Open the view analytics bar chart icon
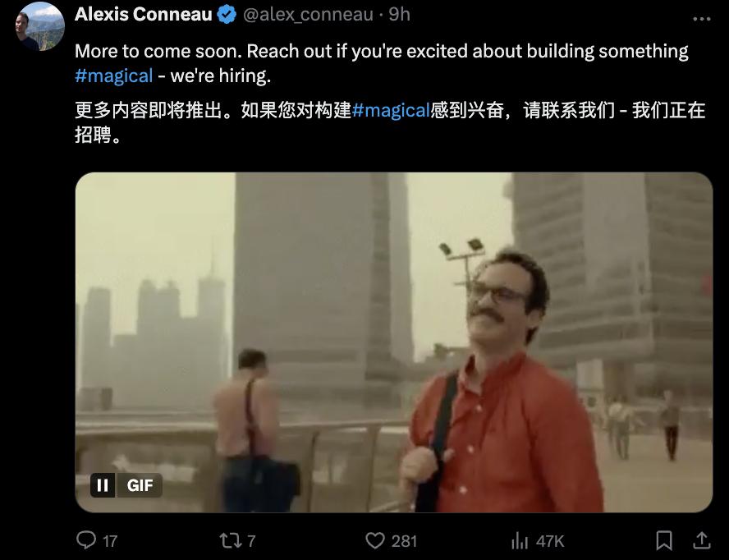The image size is (729, 560). tap(520, 541)
